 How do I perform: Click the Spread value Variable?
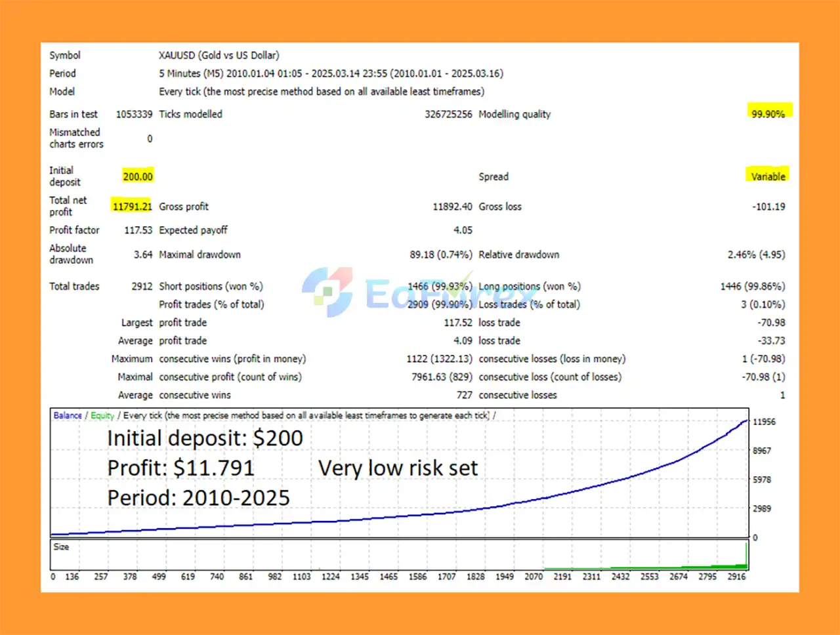pyautogui.click(x=768, y=176)
